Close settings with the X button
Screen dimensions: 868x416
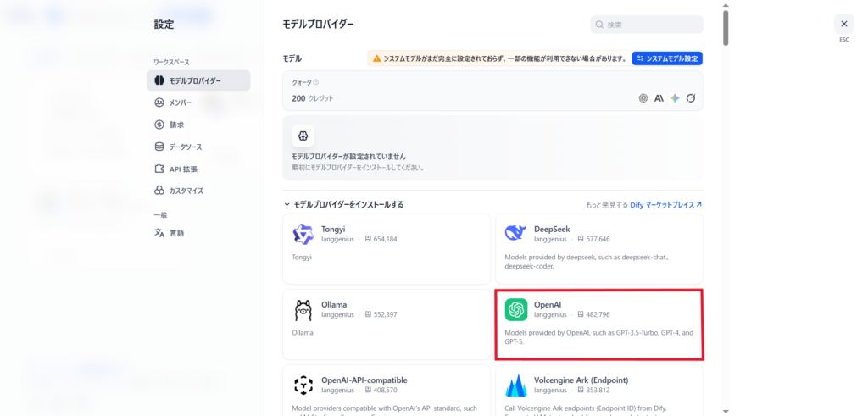[843, 24]
